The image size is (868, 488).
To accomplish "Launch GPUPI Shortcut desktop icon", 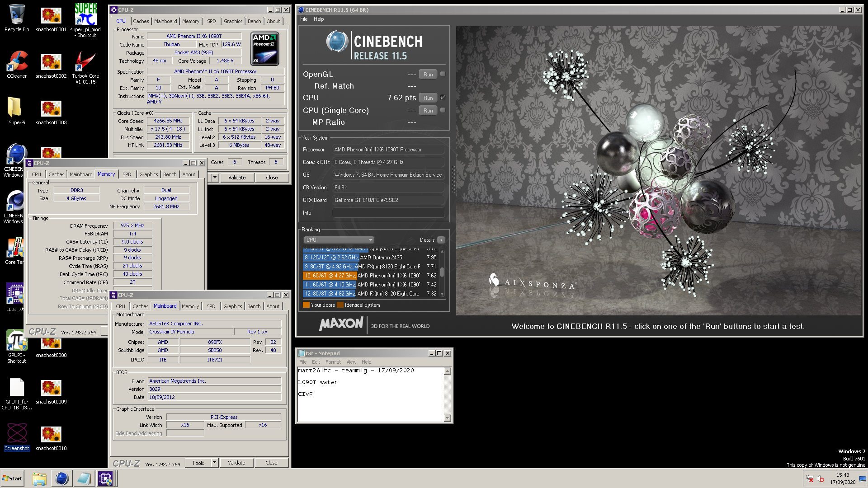I will click(16, 347).
